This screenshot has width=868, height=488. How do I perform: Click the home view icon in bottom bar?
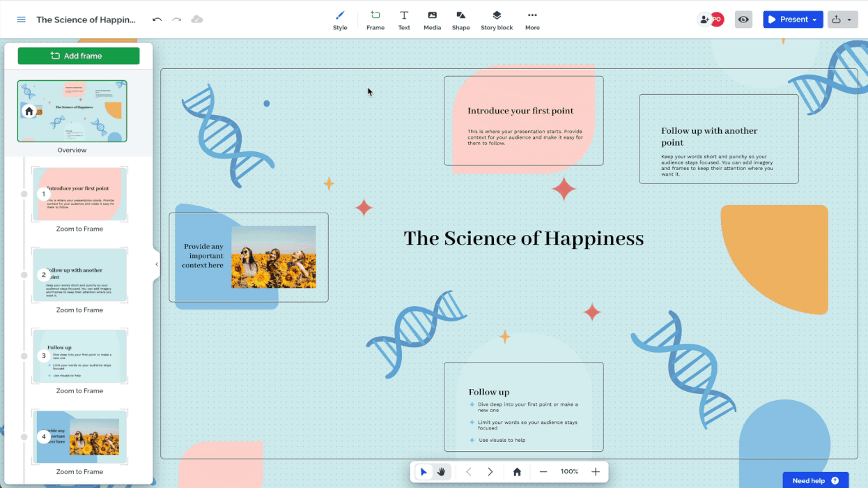[517, 472]
